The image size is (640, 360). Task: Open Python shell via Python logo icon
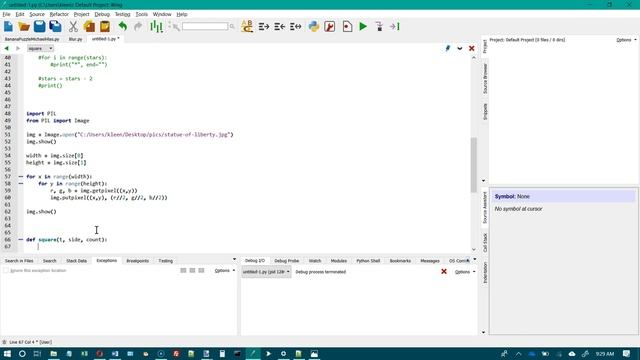pyautogui.click(x=313, y=27)
